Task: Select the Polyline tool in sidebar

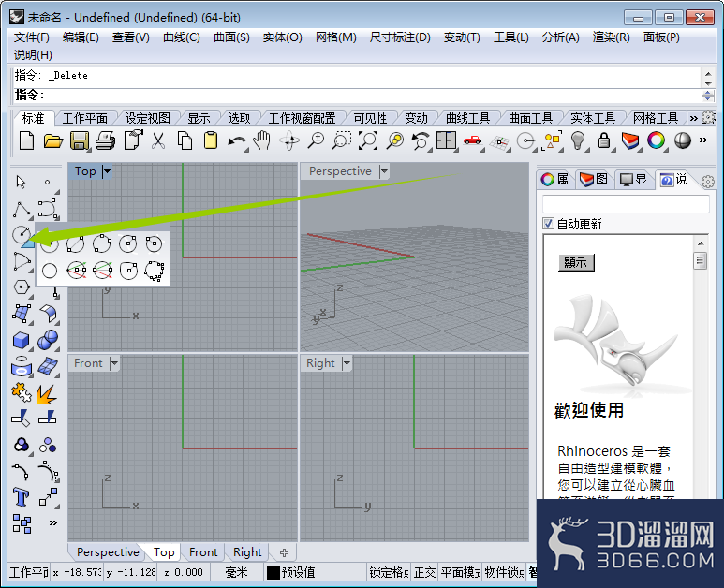Action: [x=22, y=209]
